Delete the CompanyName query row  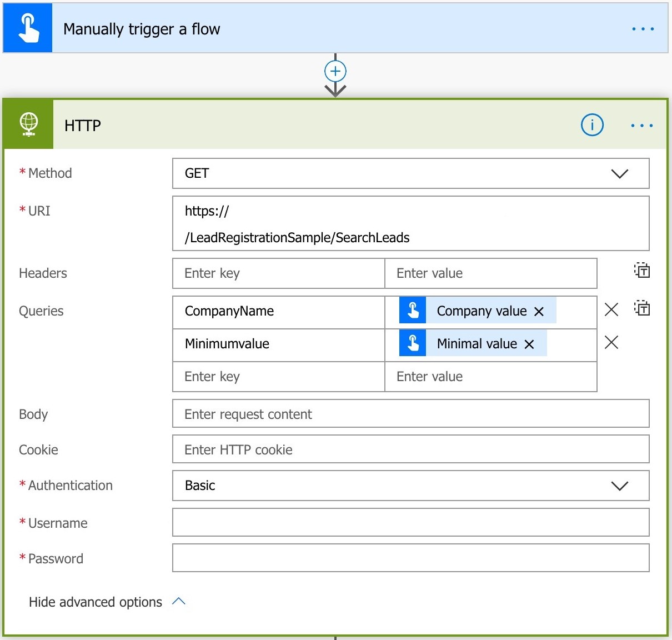coord(611,309)
